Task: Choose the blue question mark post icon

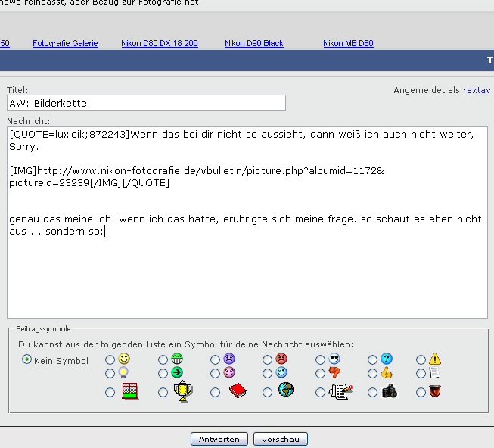Action: point(387,359)
